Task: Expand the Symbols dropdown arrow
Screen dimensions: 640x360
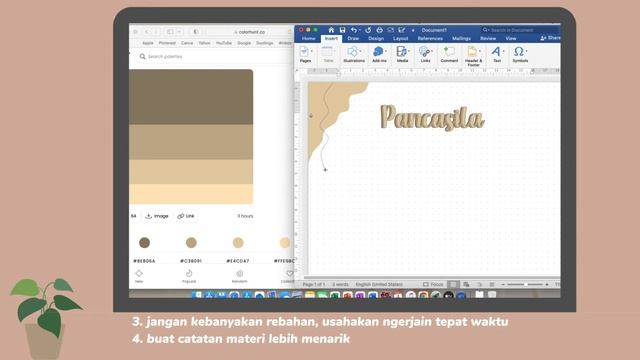Action: [x=527, y=51]
